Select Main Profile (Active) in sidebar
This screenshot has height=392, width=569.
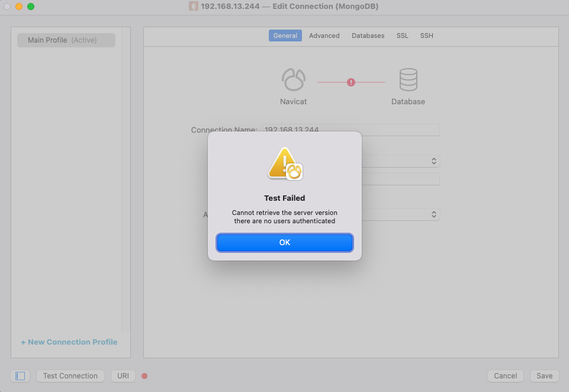(66, 40)
